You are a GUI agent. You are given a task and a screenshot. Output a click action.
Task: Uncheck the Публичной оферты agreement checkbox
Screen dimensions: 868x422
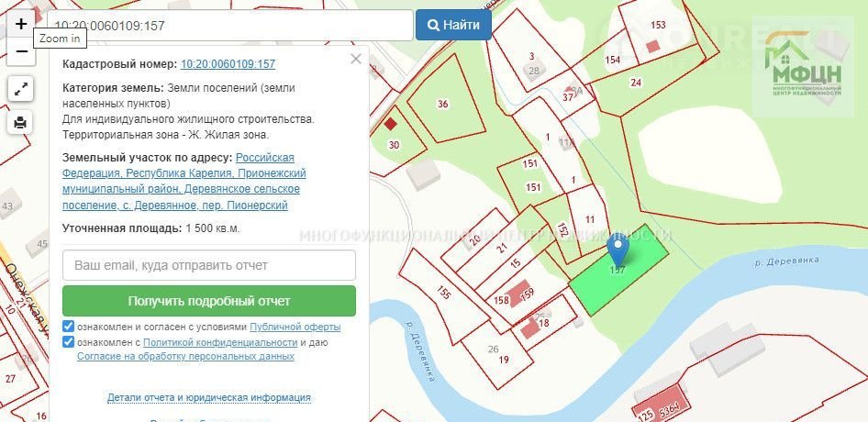tap(69, 327)
